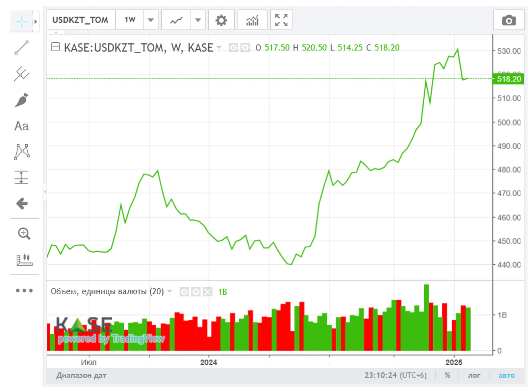Toggle fullscreen chart mode
Viewport: 532px width, 392px height.
click(x=281, y=20)
